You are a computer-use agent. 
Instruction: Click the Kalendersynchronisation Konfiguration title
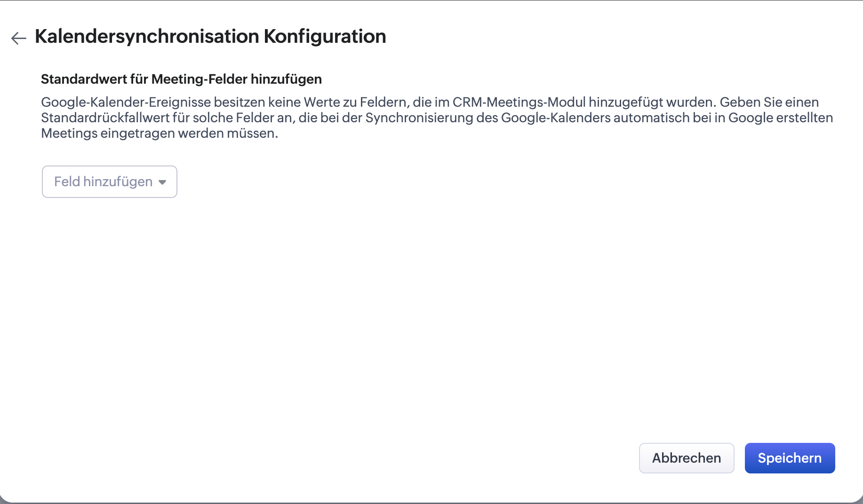click(210, 36)
